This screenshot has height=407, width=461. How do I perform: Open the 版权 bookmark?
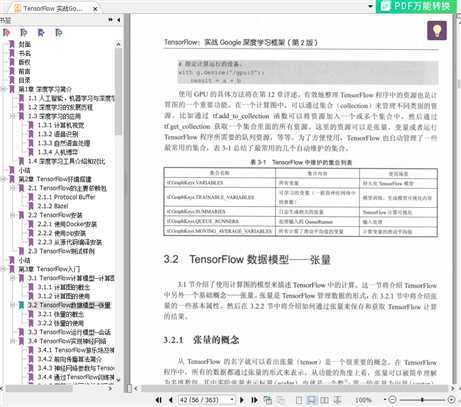pos(25,62)
